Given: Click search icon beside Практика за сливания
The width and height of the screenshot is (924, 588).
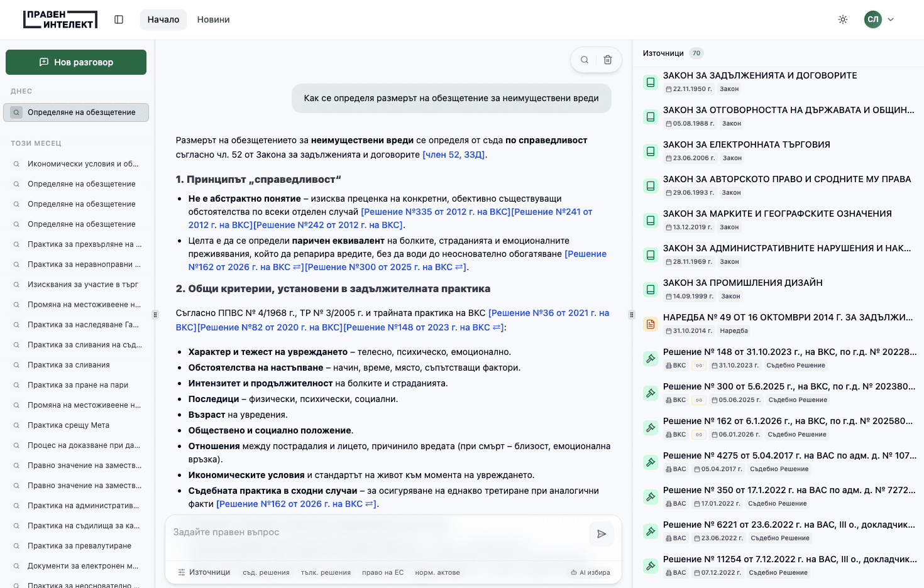Looking at the screenshot, I should 16,365.
